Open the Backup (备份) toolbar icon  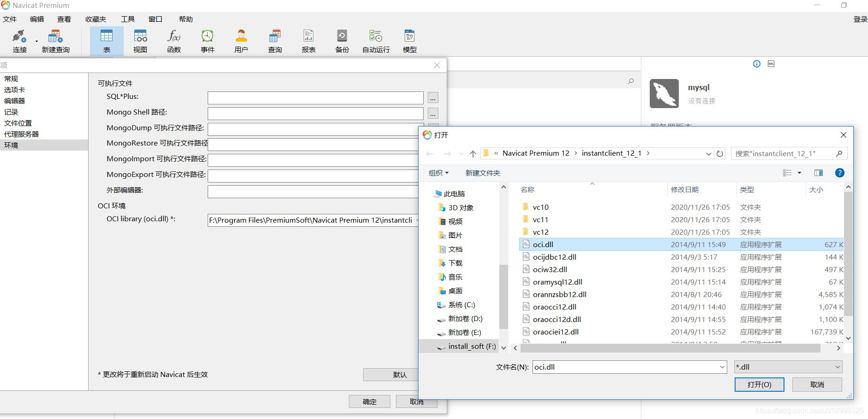pyautogui.click(x=342, y=41)
